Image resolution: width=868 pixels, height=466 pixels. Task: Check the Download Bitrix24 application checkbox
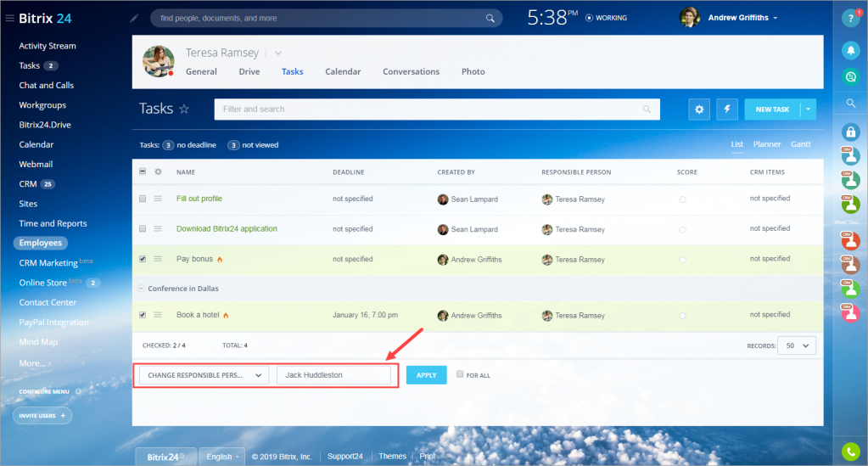click(x=143, y=228)
